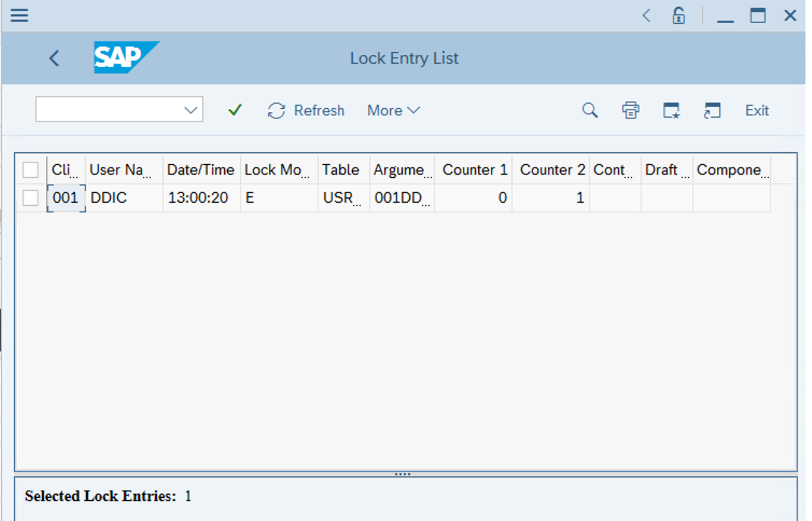Image resolution: width=812 pixels, height=521 pixels.
Task: Add this screen to favorites via star icon
Action: [x=672, y=111]
